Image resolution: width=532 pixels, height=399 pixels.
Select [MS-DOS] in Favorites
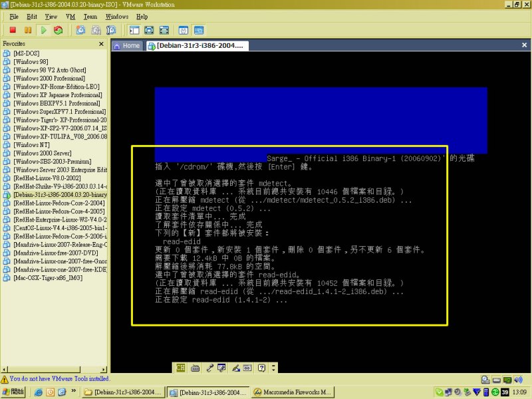(27, 53)
